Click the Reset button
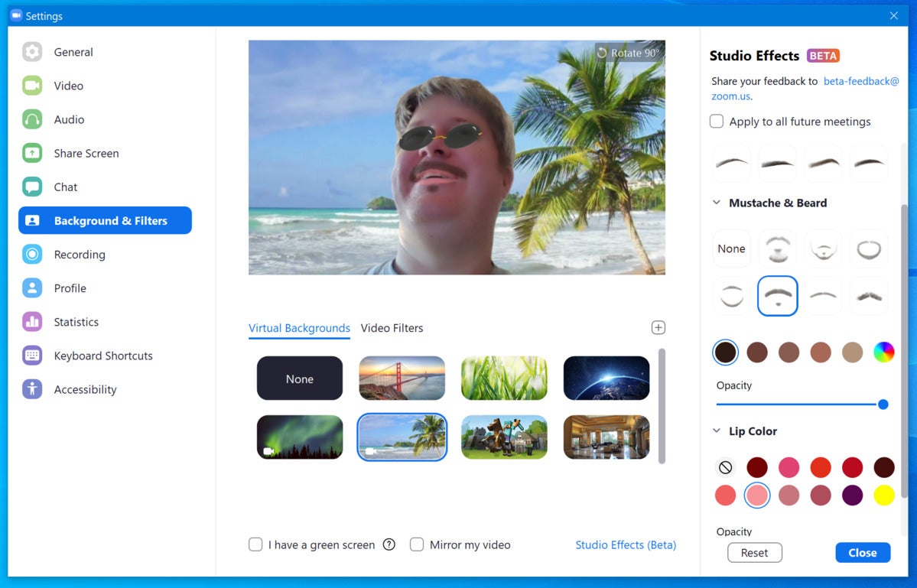 click(x=754, y=553)
